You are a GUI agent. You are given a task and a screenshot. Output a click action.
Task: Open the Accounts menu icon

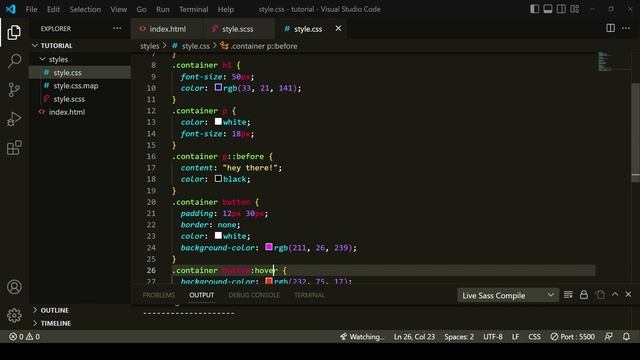point(14,287)
